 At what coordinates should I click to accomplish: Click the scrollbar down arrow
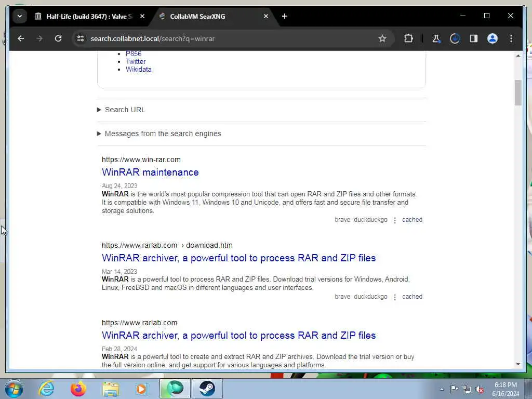[x=518, y=364]
